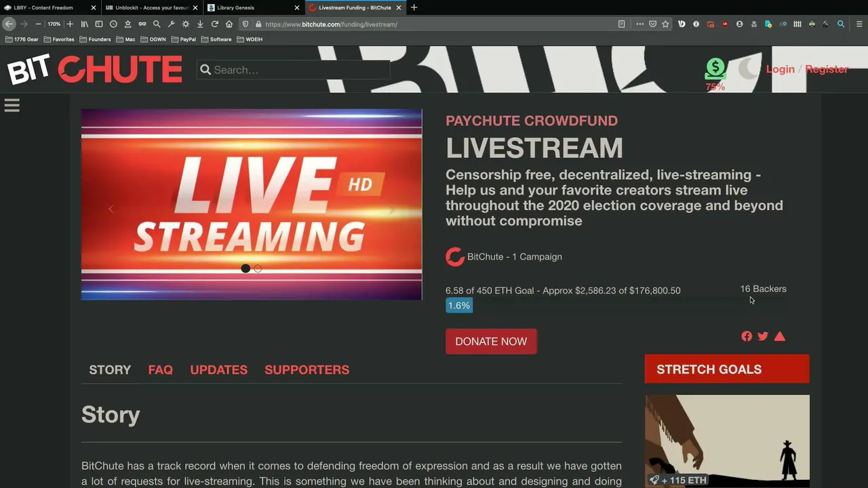Open the uBlock Origin extension
The image size is (868, 488).
pos(725,24)
